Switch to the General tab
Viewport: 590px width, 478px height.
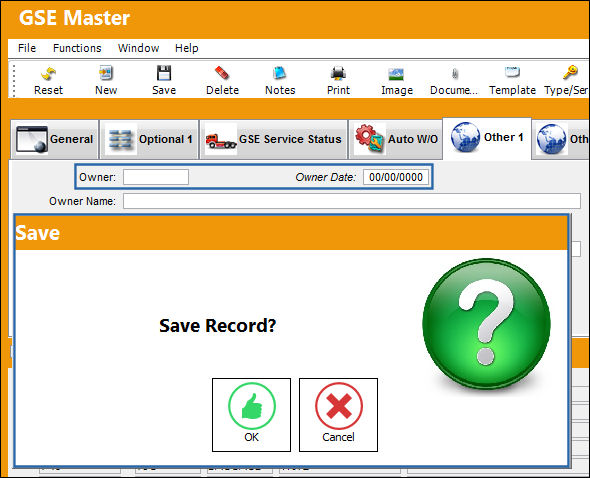point(55,140)
